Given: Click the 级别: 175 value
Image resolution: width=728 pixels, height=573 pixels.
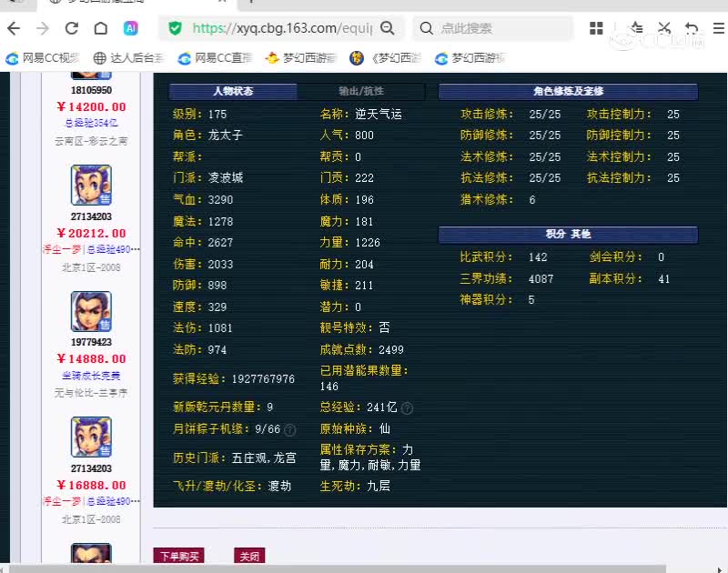Looking at the screenshot, I should [x=217, y=114].
